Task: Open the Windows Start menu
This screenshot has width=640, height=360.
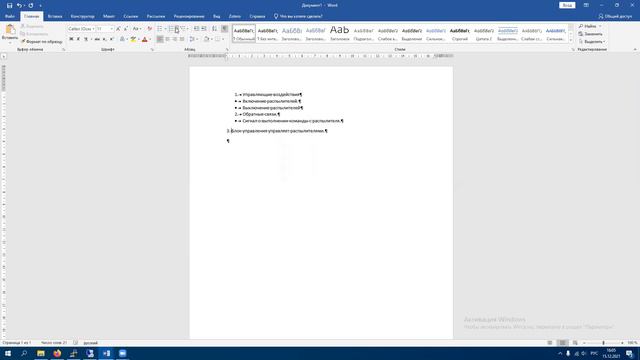Action: [x=8, y=353]
